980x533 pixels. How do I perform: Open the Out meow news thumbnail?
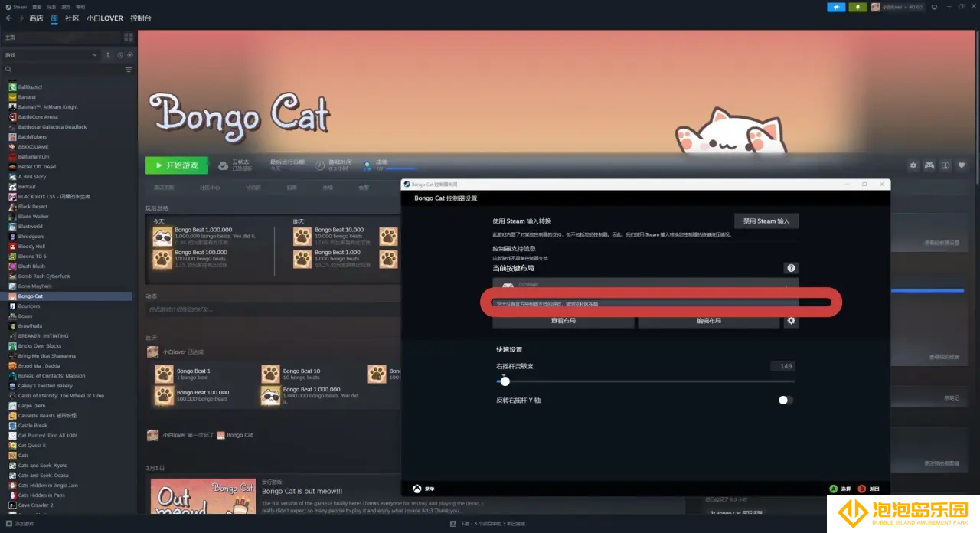(203, 496)
